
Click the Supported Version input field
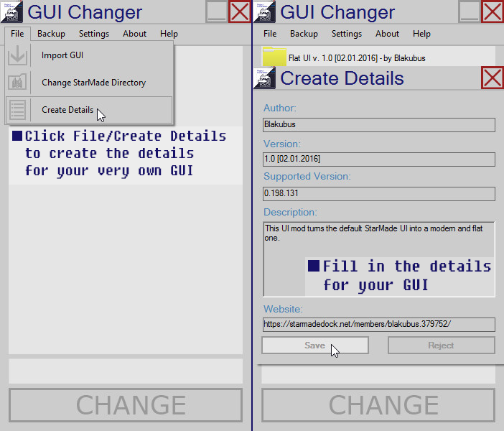coord(379,194)
